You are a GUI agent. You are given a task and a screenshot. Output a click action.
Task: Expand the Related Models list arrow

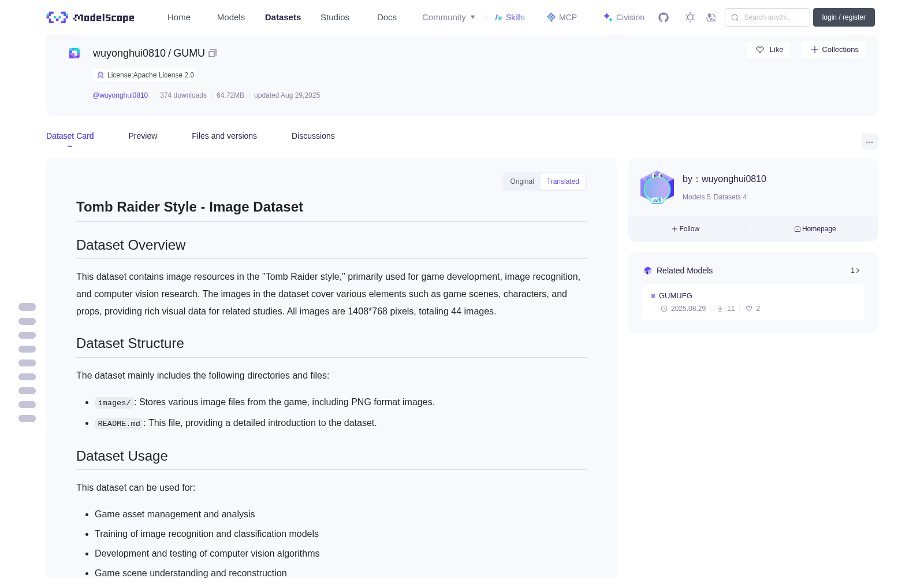pyautogui.click(x=855, y=271)
